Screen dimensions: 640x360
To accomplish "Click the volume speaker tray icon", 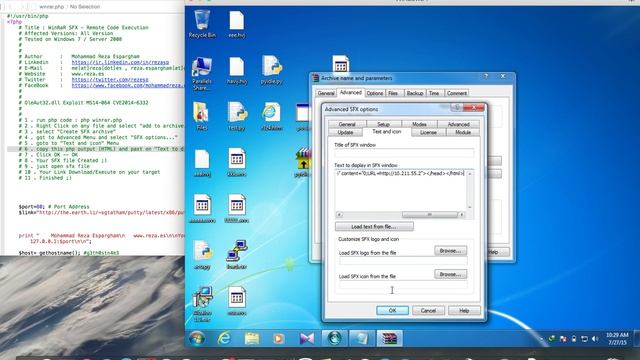I will [595, 339].
